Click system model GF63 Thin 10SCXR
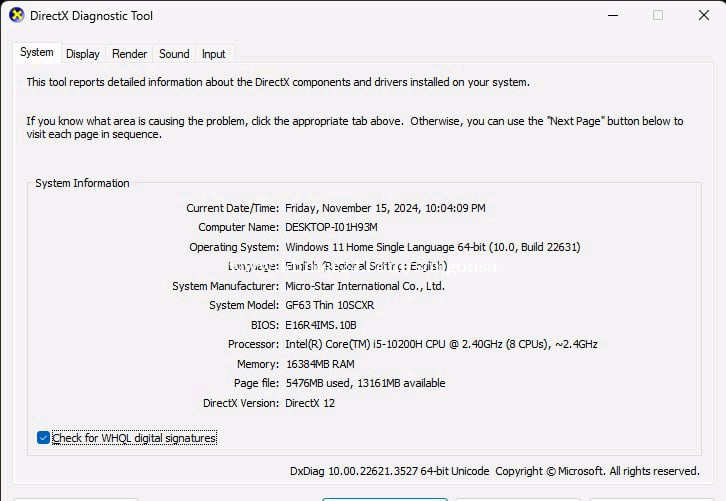The image size is (726, 501). [330, 305]
